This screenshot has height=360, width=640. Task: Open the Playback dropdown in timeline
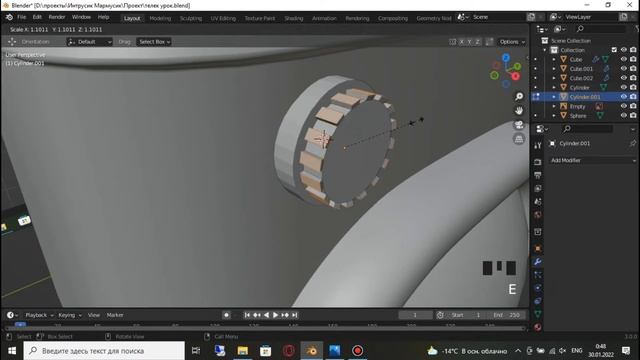tap(39, 315)
